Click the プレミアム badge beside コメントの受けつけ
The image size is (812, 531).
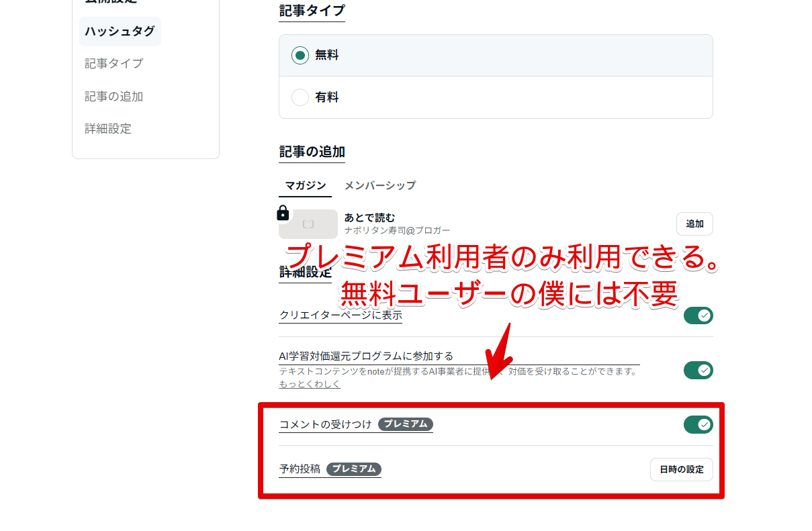(406, 424)
